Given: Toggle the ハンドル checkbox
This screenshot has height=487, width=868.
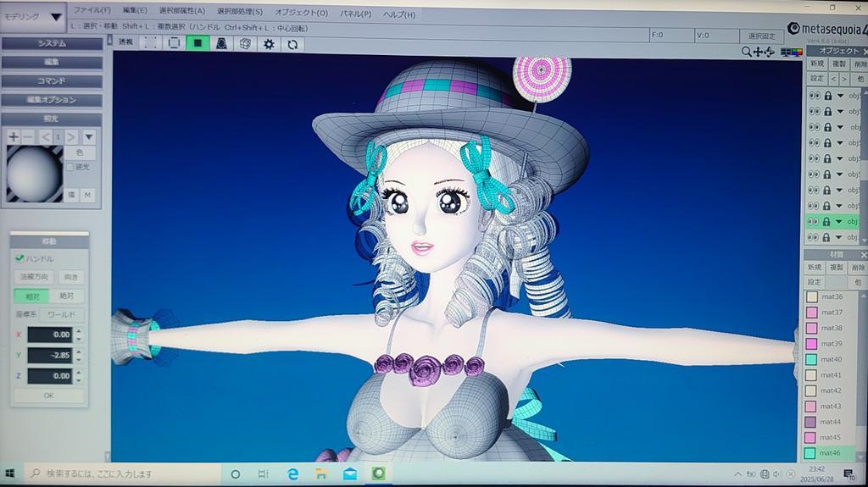Looking at the screenshot, I should tap(20, 257).
